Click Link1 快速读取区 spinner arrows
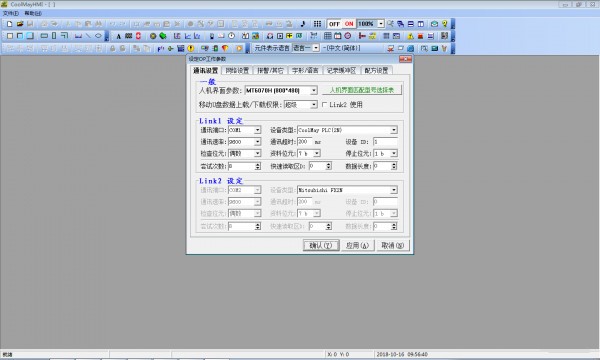 [x=328, y=166]
